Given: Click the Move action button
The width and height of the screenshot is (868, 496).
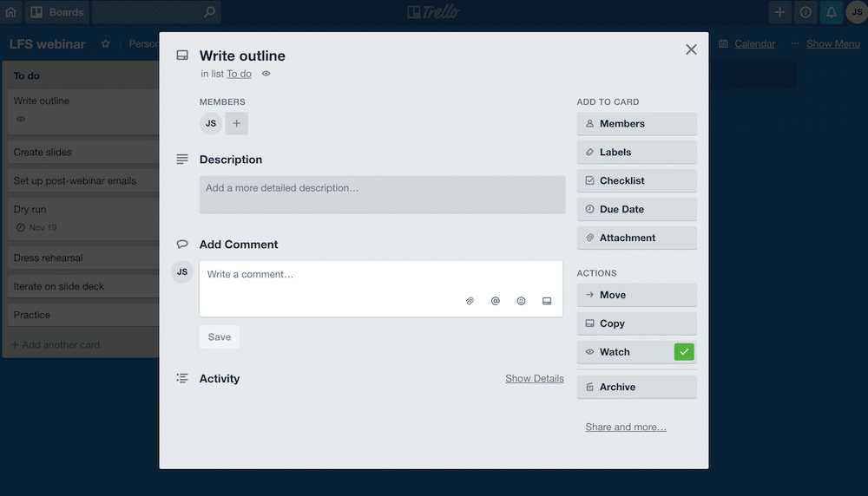Looking at the screenshot, I should point(636,296).
